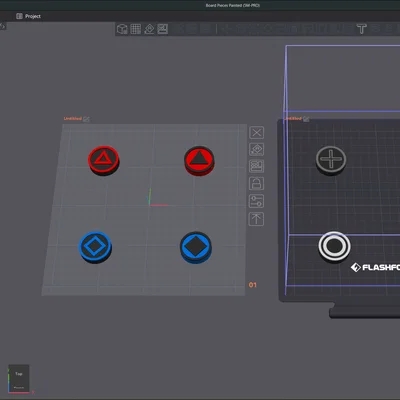The image size is (400, 400).
Task: Select the red filled triangle token
Action: tap(199, 160)
